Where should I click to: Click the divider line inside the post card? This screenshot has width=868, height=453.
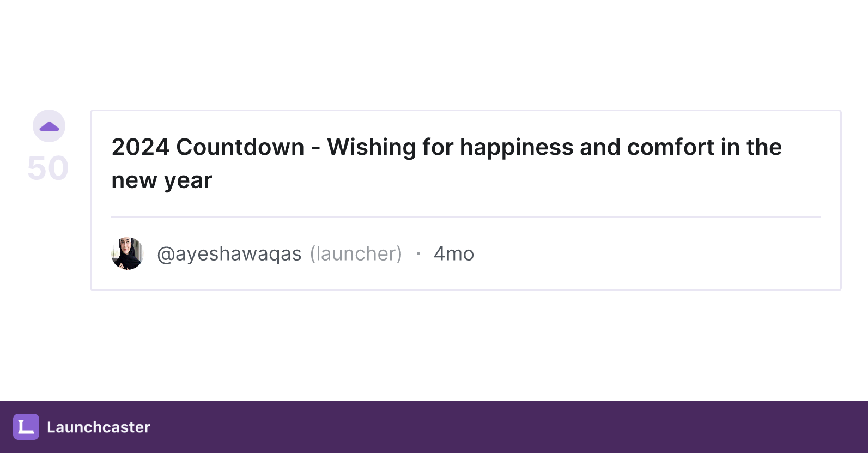(466, 216)
